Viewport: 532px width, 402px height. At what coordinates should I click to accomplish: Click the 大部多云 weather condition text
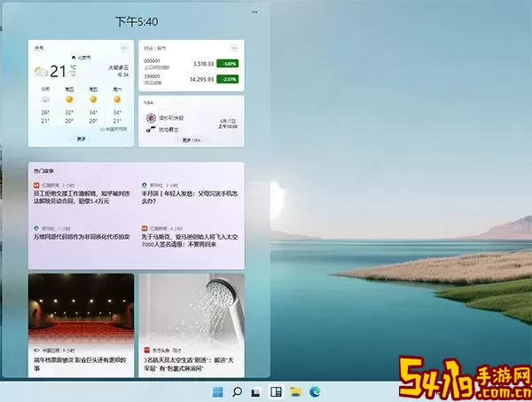[x=119, y=67]
